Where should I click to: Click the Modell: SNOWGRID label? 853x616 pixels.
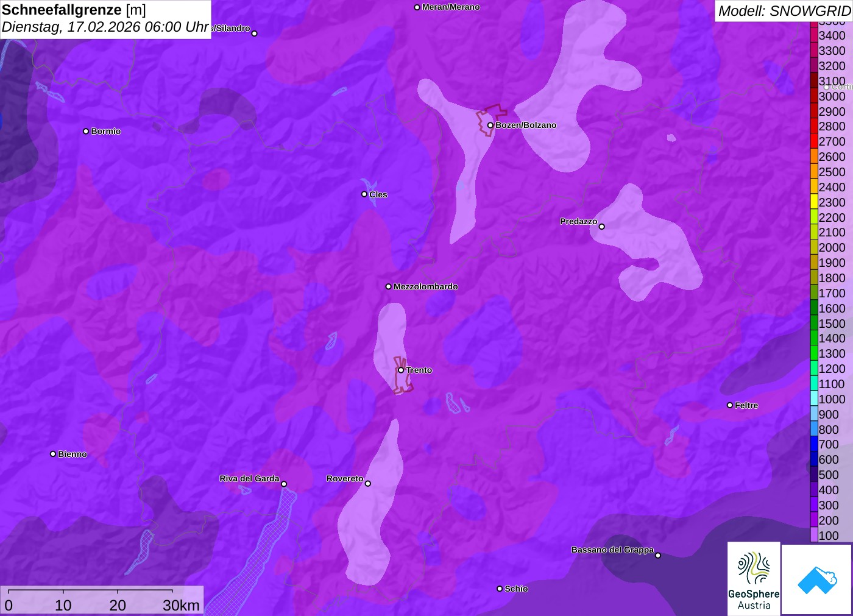[785, 11]
